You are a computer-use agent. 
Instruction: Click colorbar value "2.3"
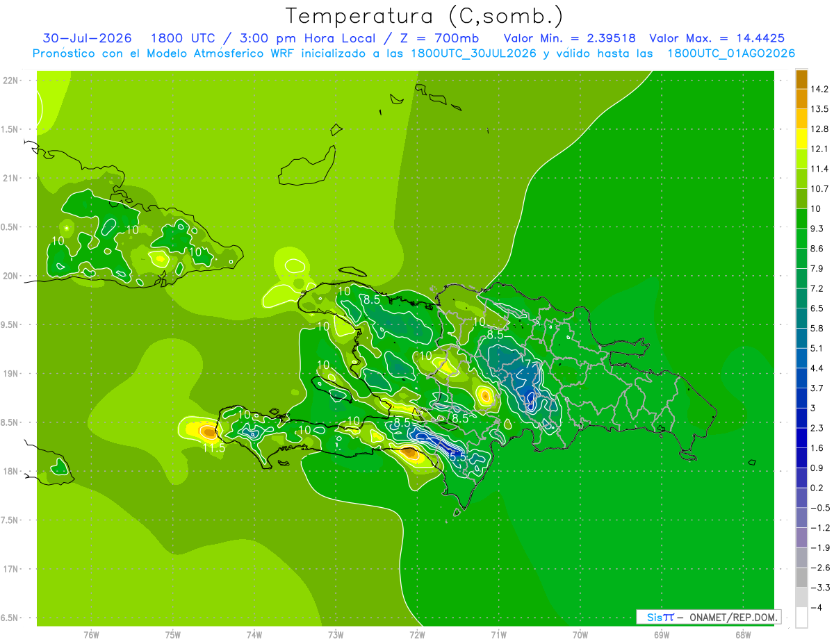(817, 428)
